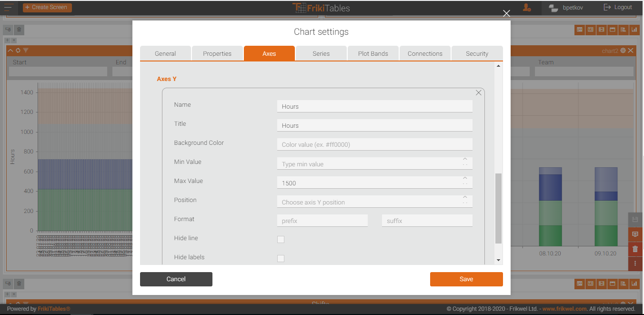The height and width of the screenshot is (315, 644).
Task: Remove the Axes Y panel using its X
Action: tap(479, 93)
